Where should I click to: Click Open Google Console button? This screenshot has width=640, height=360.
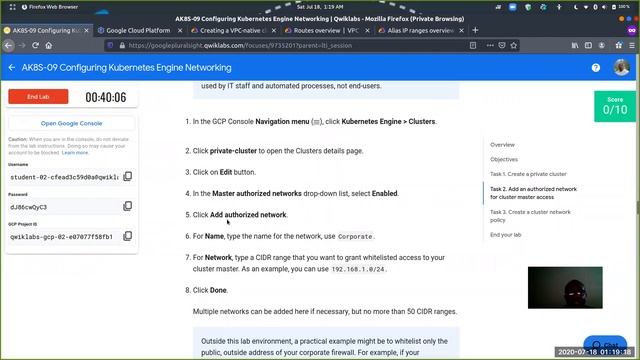click(71, 123)
